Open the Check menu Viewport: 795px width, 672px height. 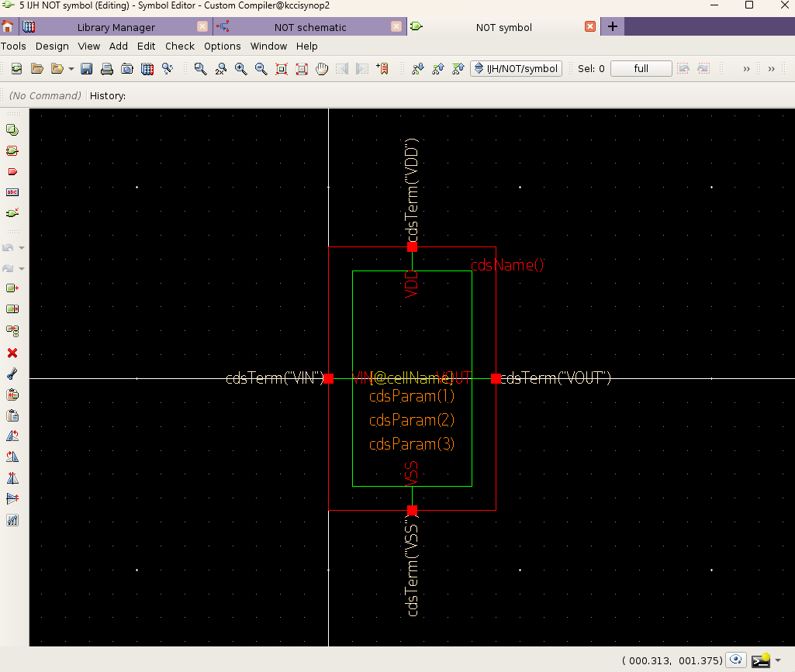coord(179,47)
